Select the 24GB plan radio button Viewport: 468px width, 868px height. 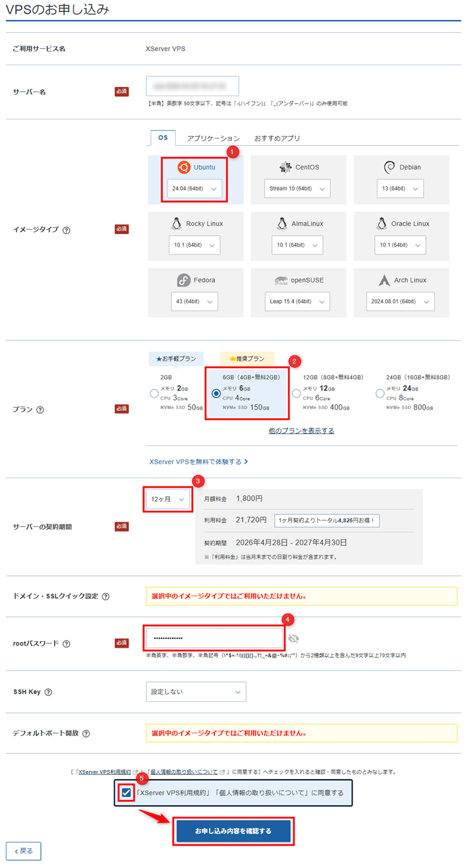380,394
